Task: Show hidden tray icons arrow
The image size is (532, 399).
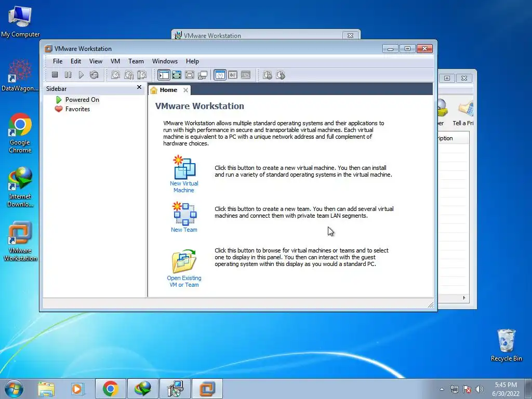Action: click(442, 389)
